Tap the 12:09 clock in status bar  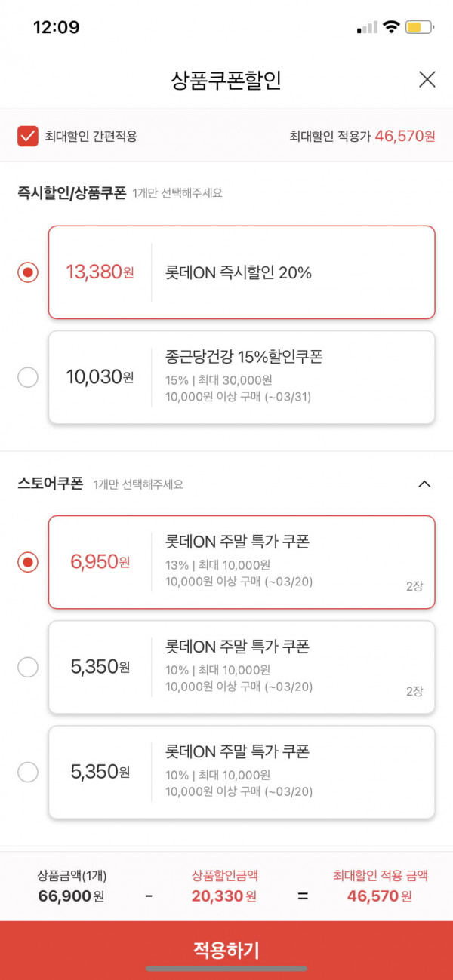point(57,27)
